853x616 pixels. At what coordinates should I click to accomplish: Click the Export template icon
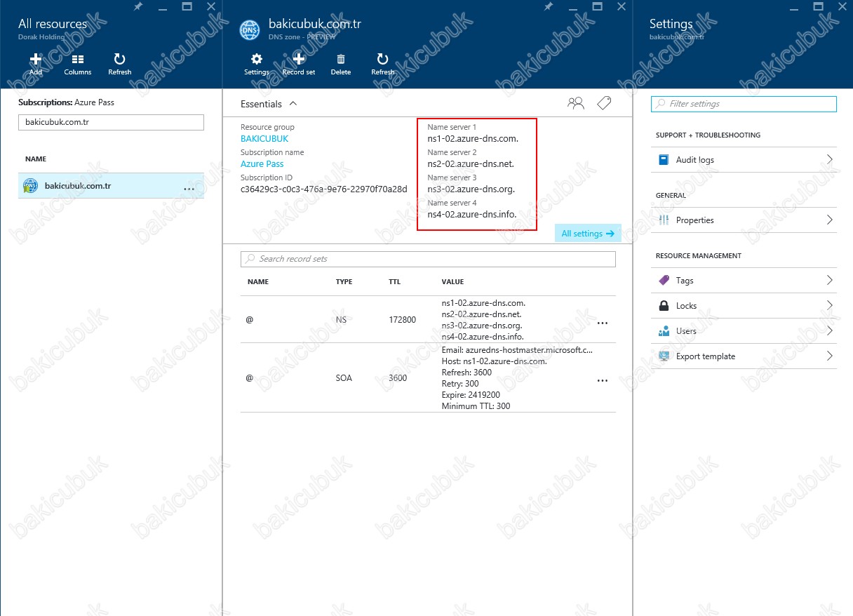[664, 356]
